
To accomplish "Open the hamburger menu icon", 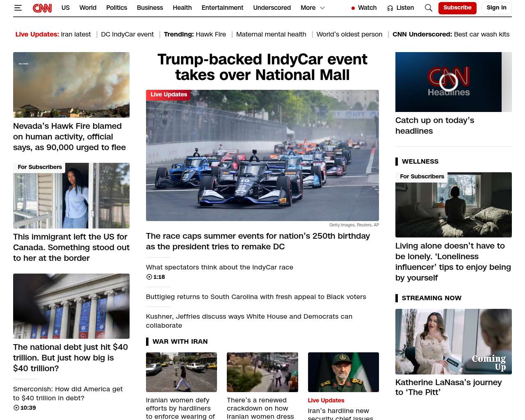I will (18, 8).
